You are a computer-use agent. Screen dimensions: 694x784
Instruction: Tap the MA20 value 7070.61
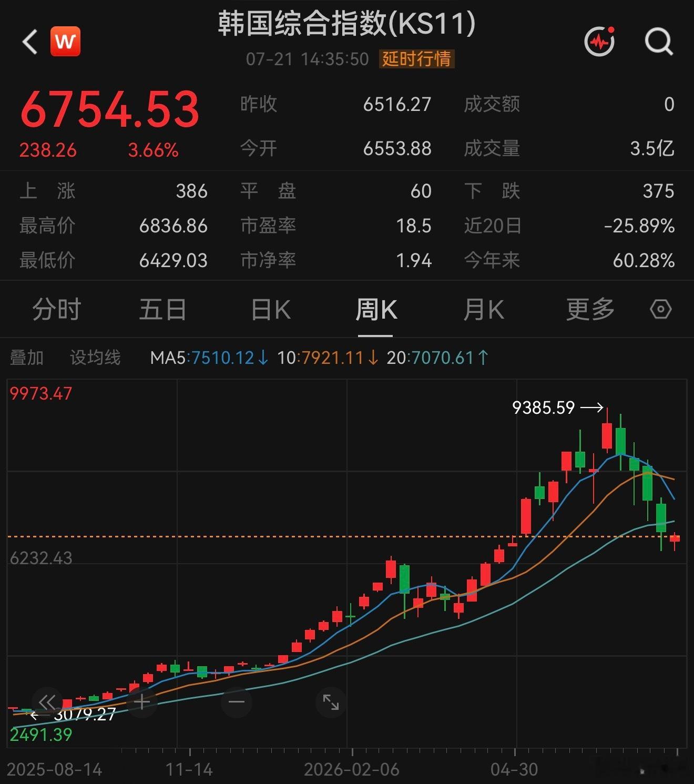[x=443, y=358]
